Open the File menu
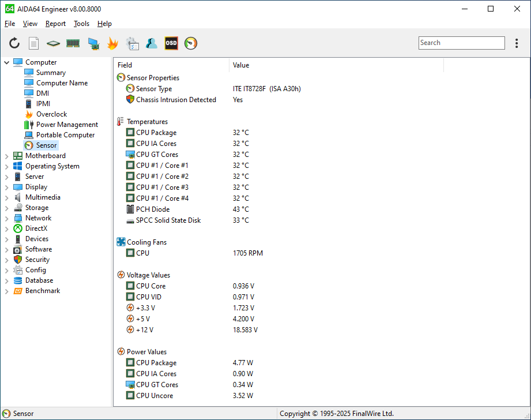 pos(10,24)
